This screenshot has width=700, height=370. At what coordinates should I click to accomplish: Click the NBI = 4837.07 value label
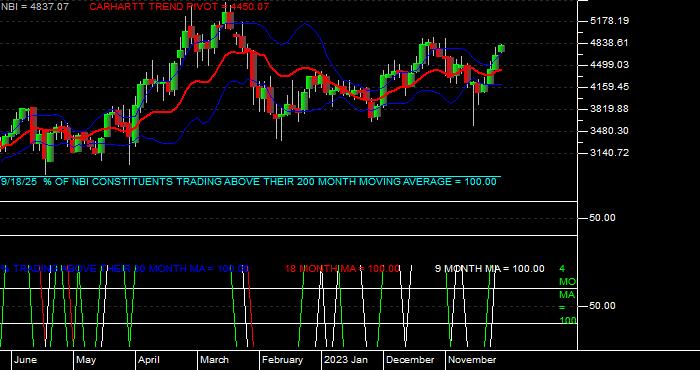[34, 7]
